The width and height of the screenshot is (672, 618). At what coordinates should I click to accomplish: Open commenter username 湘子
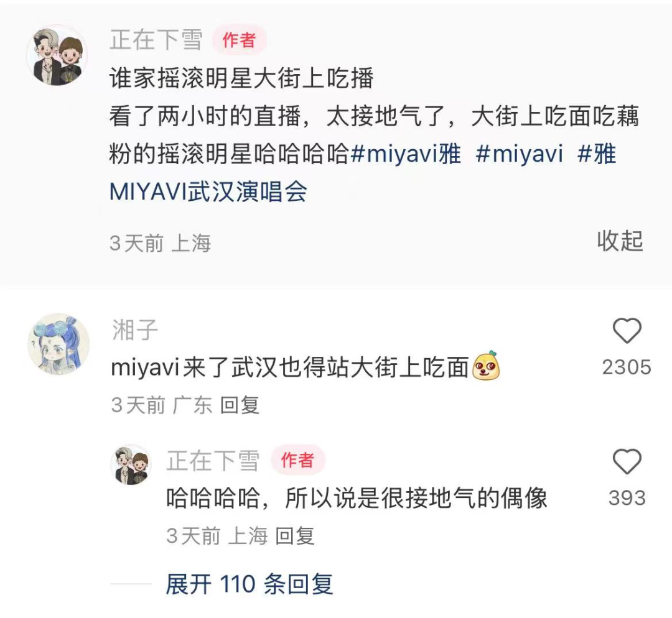click(x=135, y=330)
